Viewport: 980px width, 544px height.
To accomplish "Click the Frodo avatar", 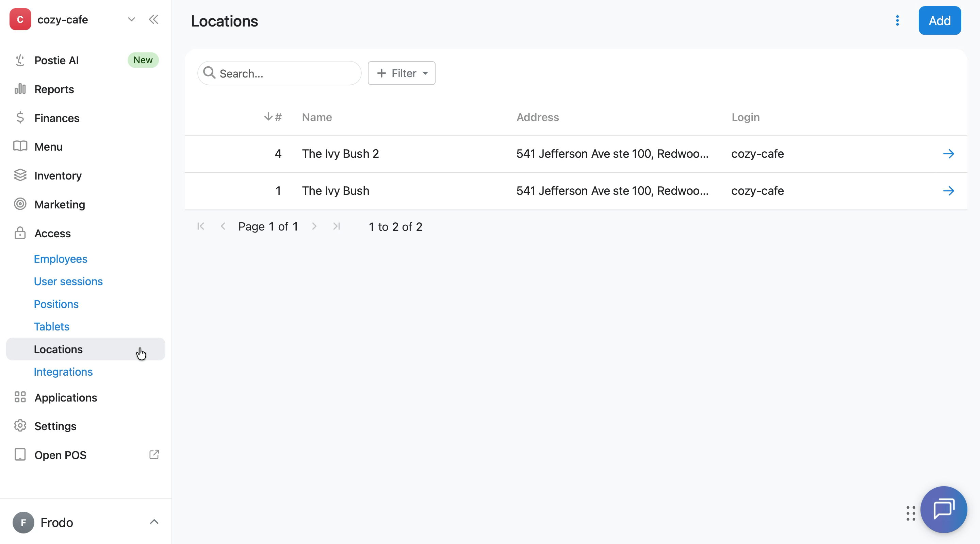I will pyautogui.click(x=23, y=523).
